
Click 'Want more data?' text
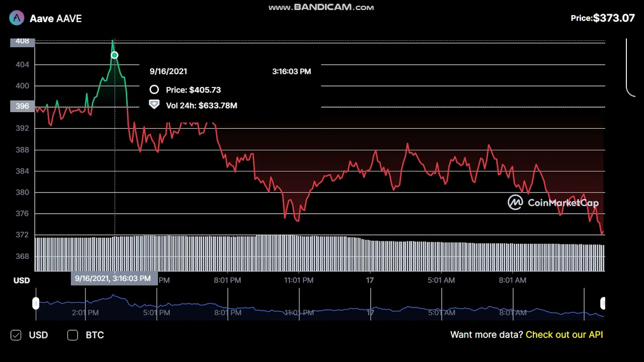click(x=487, y=335)
